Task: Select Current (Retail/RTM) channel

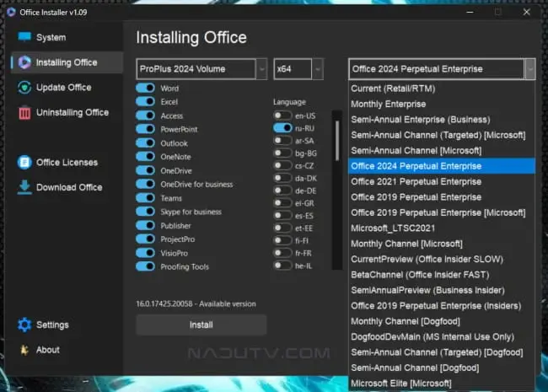Action: click(442, 89)
